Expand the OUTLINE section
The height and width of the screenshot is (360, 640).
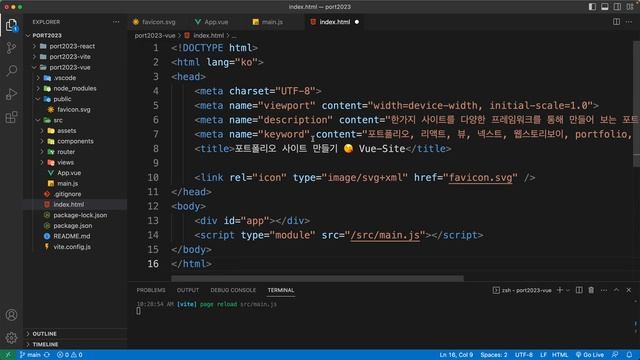pos(76,334)
